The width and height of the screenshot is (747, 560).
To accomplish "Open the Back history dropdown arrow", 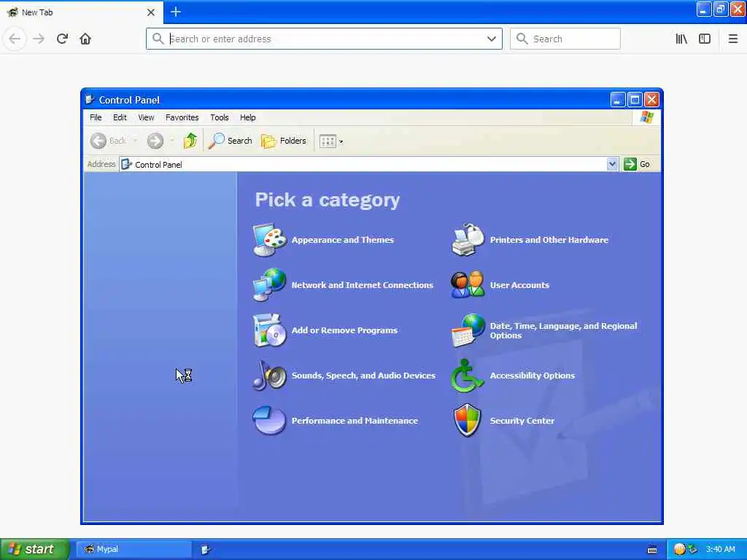I will (x=135, y=141).
